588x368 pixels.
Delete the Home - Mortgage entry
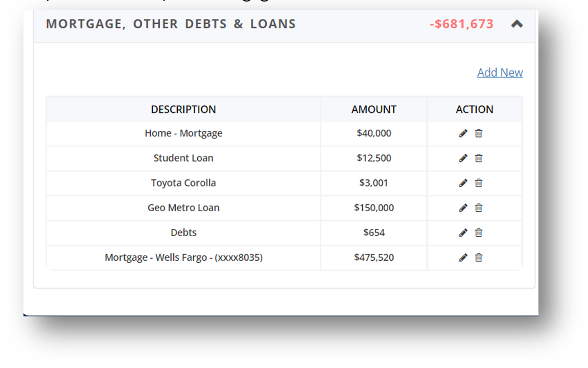[479, 133]
